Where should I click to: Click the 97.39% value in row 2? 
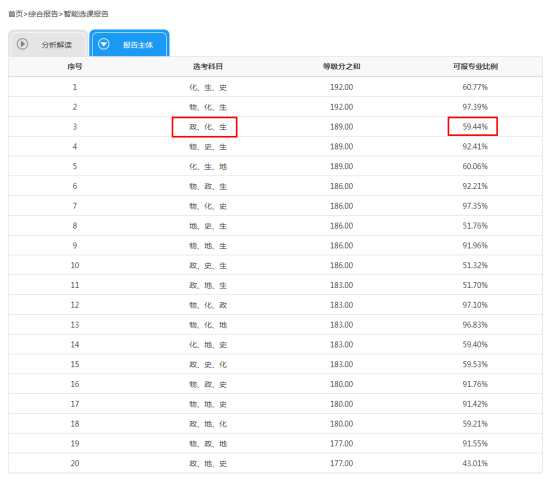point(475,107)
